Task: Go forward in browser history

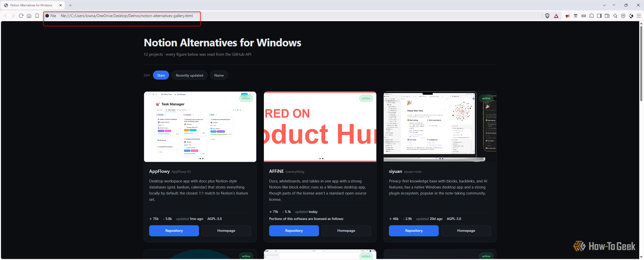Action: pos(13,16)
